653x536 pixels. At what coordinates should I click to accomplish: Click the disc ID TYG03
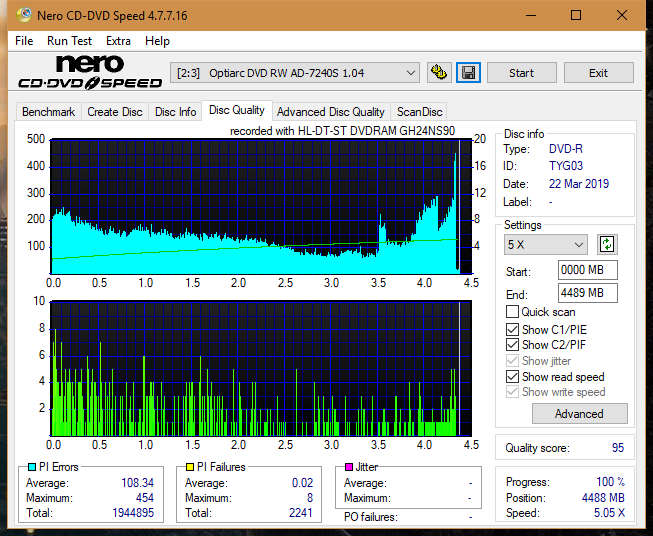pyautogui.click(x=566, y=166)
